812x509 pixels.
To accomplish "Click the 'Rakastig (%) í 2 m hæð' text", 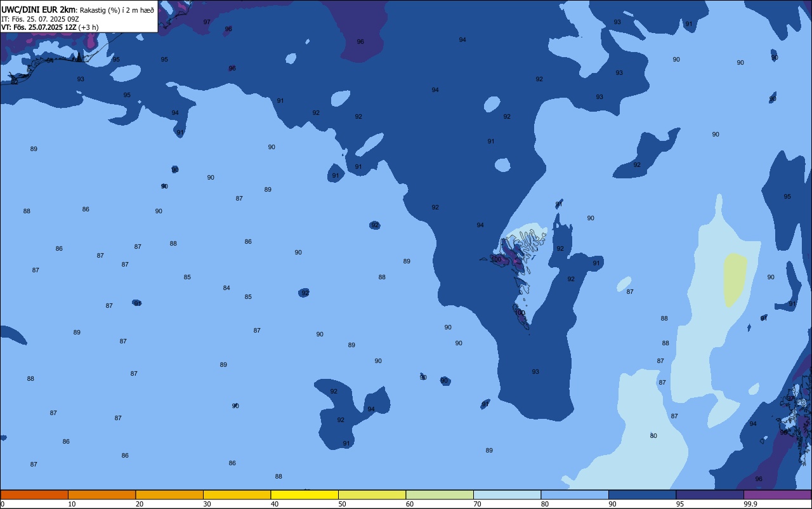I will click(117, 10).
